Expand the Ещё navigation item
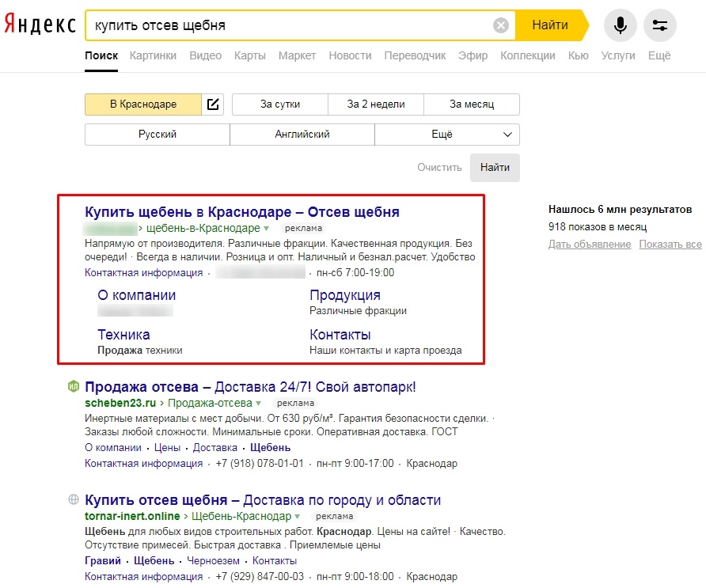 pyautogui.click(x=659, y=55)
